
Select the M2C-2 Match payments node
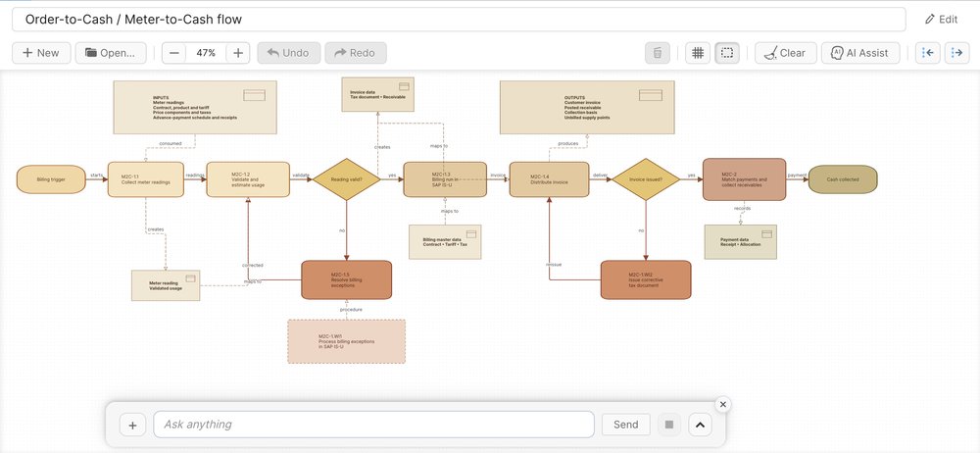[745, 179]
